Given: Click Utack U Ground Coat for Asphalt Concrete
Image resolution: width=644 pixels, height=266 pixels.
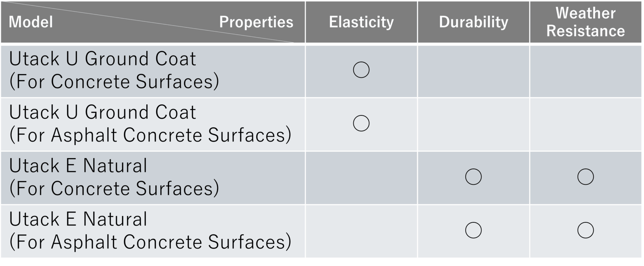Looking at the screenshot, I should click(x=150, y=124).
